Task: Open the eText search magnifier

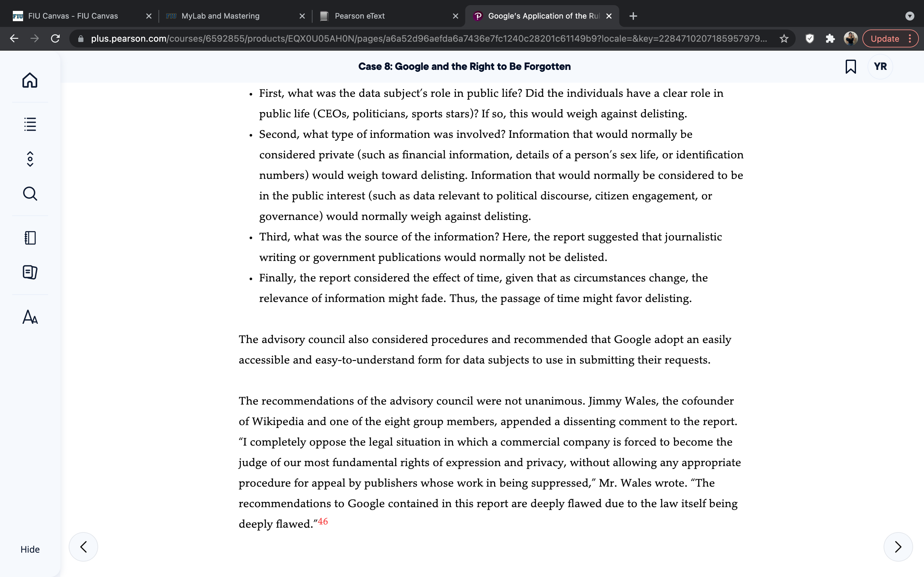Action: (x=30, y=194)
